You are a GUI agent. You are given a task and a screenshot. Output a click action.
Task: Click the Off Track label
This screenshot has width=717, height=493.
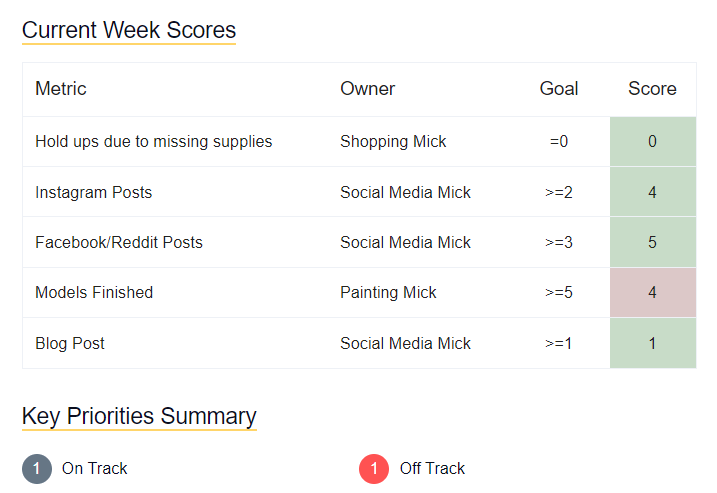tap(432, 468)
